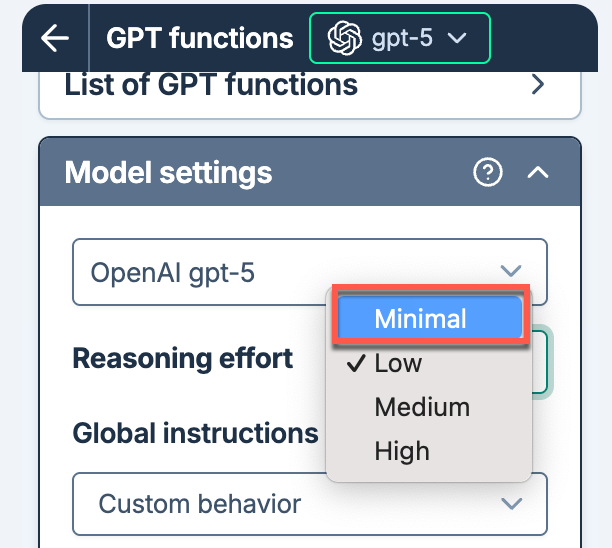Click the checkmark next to Low
612x548 pixels.
coord(353,363)
